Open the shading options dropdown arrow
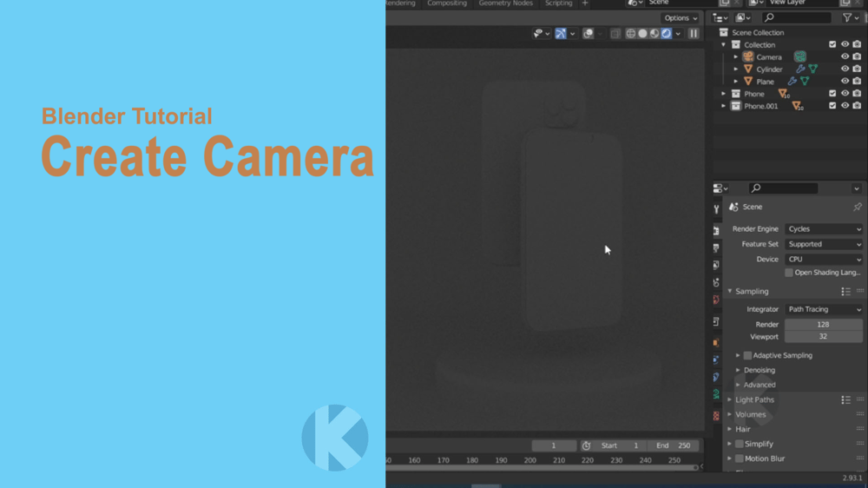 [678, 34]
